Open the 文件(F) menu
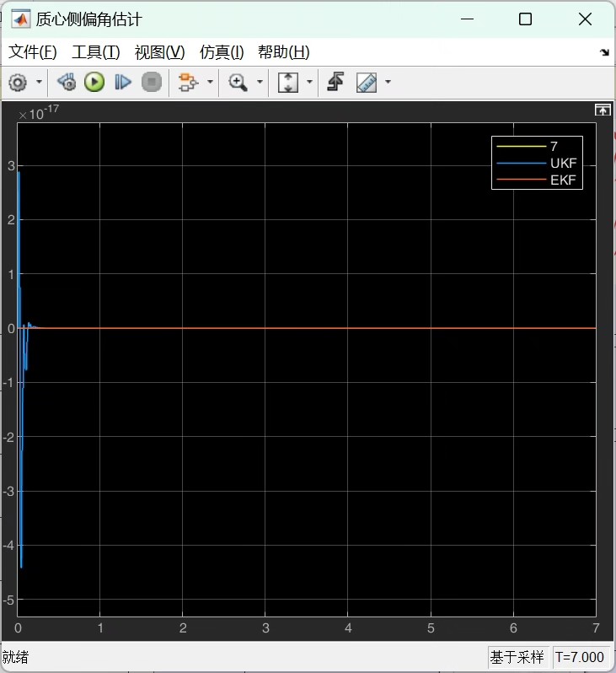This screenshot has width=616, height=673. click(x=33, y=52)
